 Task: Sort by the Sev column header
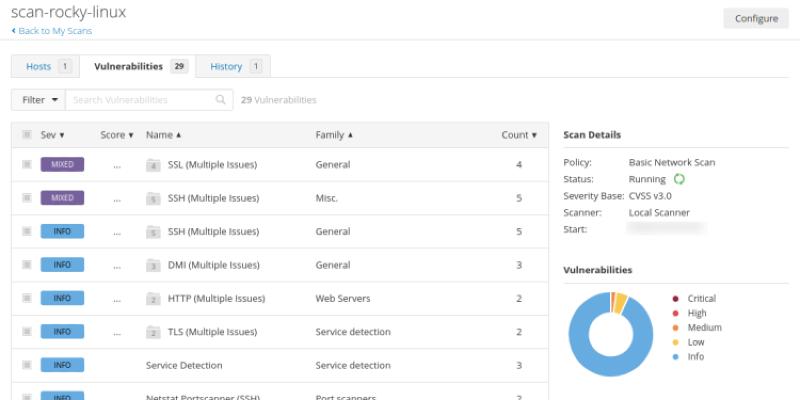click(x=52, y=135)
